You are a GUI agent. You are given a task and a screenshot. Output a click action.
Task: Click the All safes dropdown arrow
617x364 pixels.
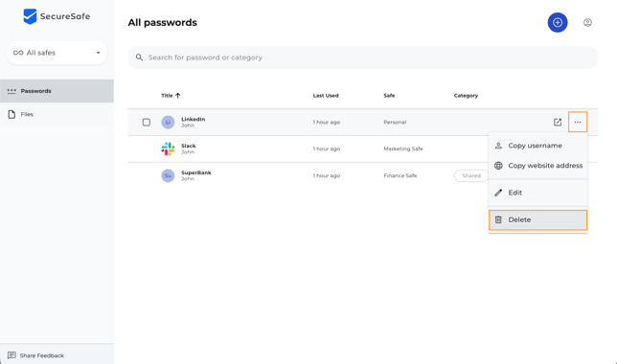point(98,53)
